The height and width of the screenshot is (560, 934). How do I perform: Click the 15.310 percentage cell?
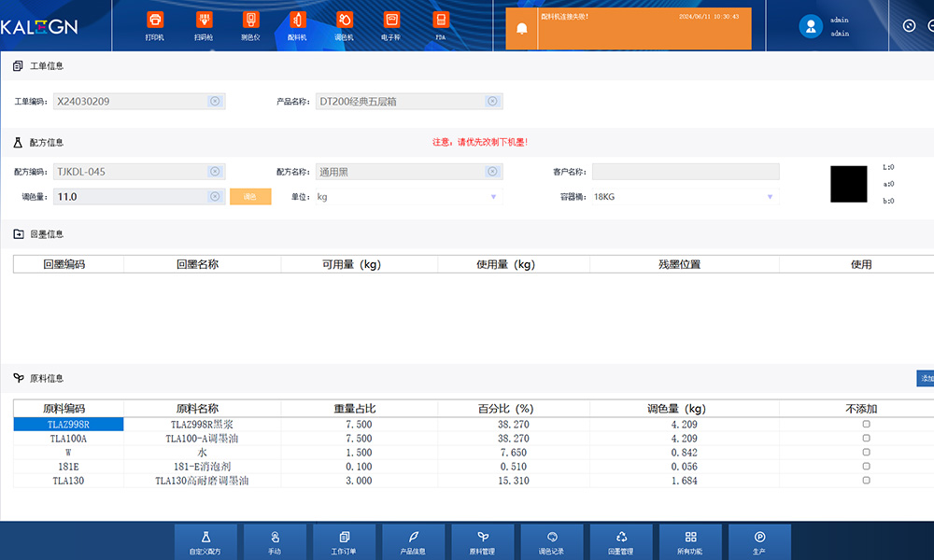point(514,481)
